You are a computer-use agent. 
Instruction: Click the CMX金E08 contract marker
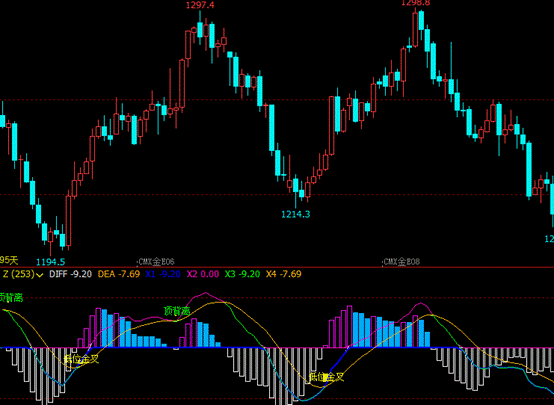click(402, 262)
